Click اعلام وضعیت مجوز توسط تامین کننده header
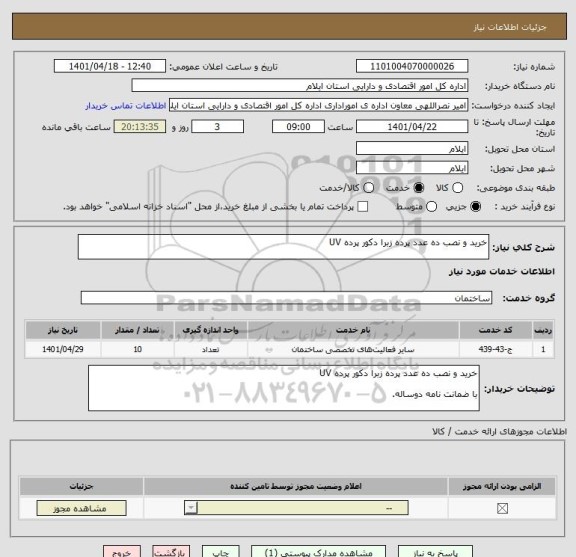576x557 pixels. (x=296, y=486)
